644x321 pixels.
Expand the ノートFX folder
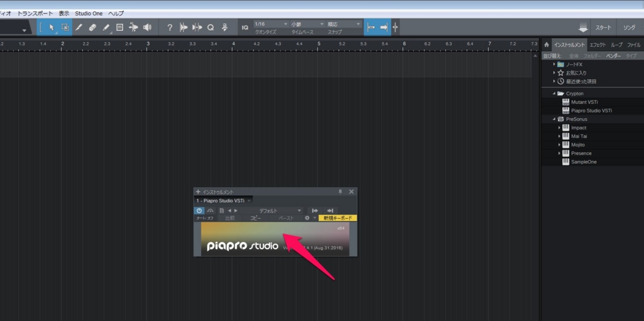554,65
